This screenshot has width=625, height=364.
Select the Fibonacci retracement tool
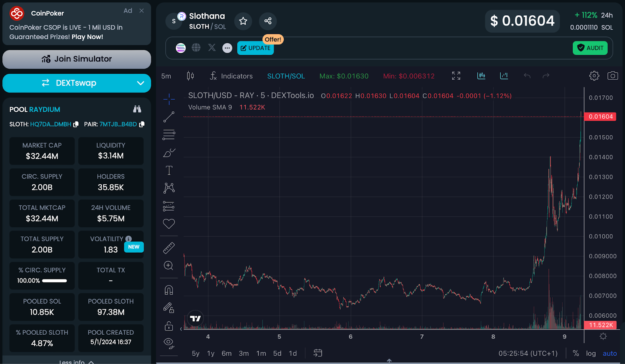pyautogui.click(x=169, y=135)
